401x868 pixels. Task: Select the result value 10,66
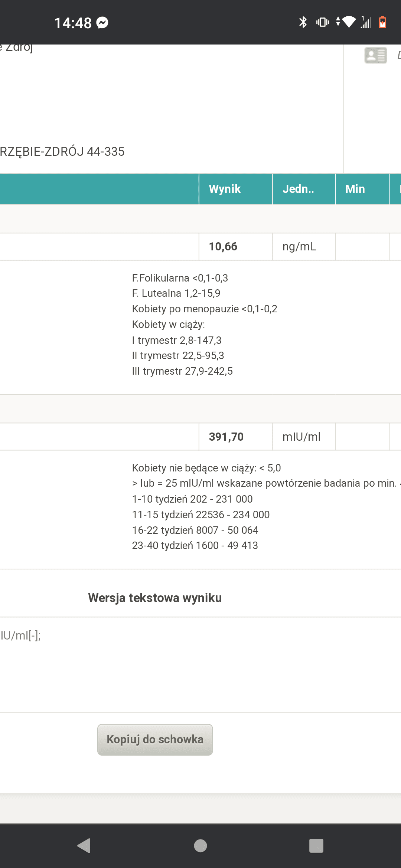tap(223, 246)
